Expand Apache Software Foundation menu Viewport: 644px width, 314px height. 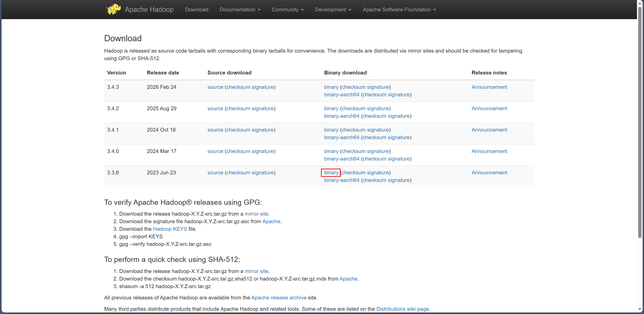399,10
